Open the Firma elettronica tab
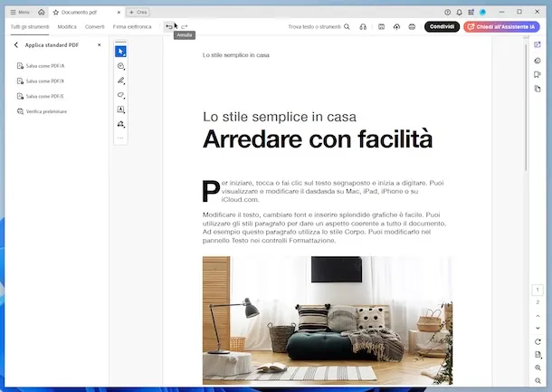Screen dimensions: 552x392 pyautogui.click(x=132, y=27)
